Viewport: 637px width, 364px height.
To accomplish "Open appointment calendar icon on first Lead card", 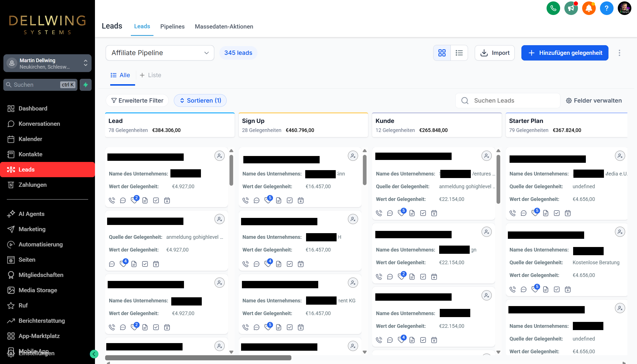I will pyautogui.click(x=167, y=200).
